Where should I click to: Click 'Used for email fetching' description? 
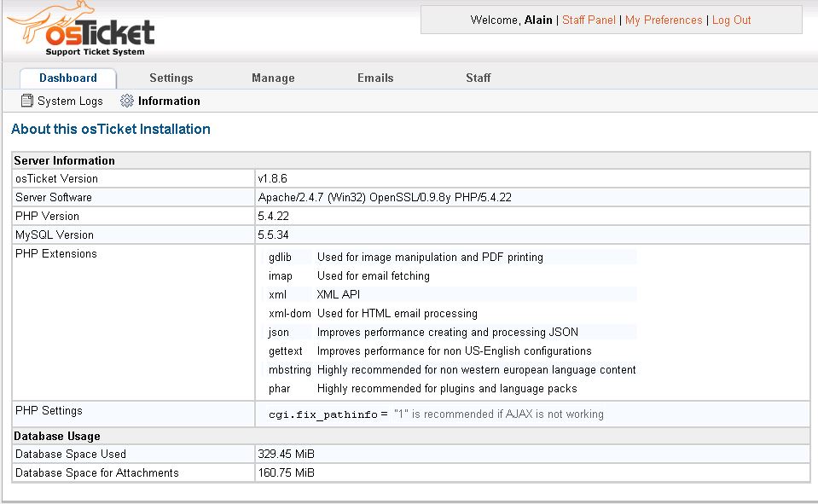point(374,276)
